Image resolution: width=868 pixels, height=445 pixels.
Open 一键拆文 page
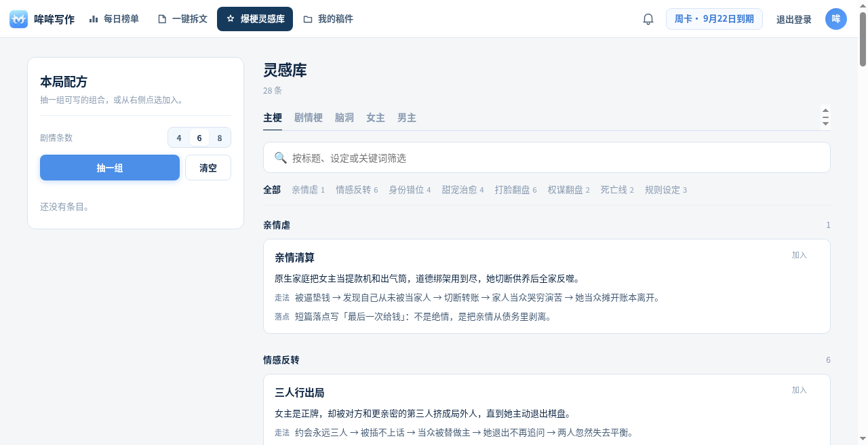pyautogui.click(x=182, y=19)
